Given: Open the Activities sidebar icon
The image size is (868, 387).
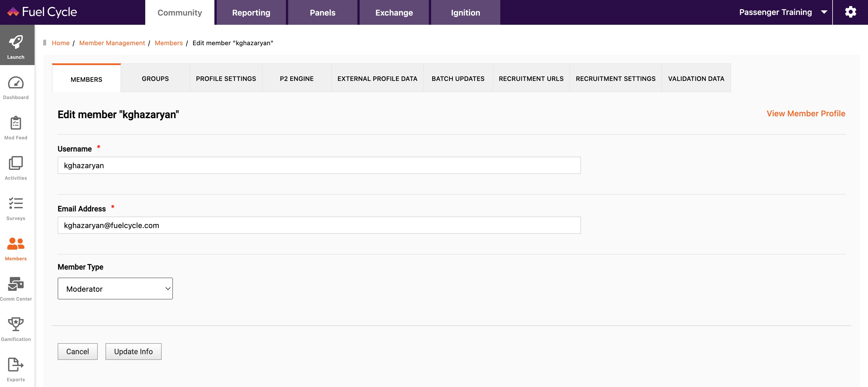Looking at the screenshot, I should coord(16,163).
